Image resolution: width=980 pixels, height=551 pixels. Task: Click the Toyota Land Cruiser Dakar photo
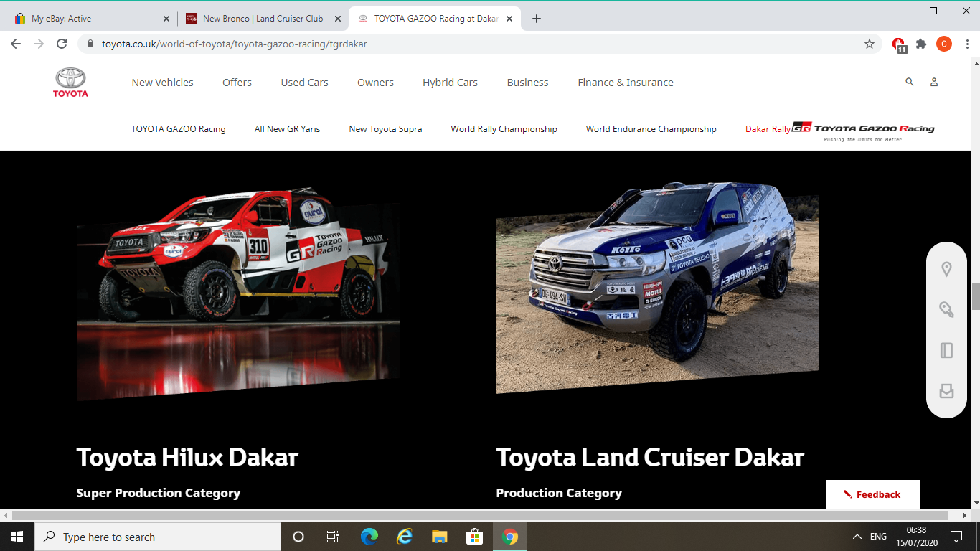coord(658,288)
